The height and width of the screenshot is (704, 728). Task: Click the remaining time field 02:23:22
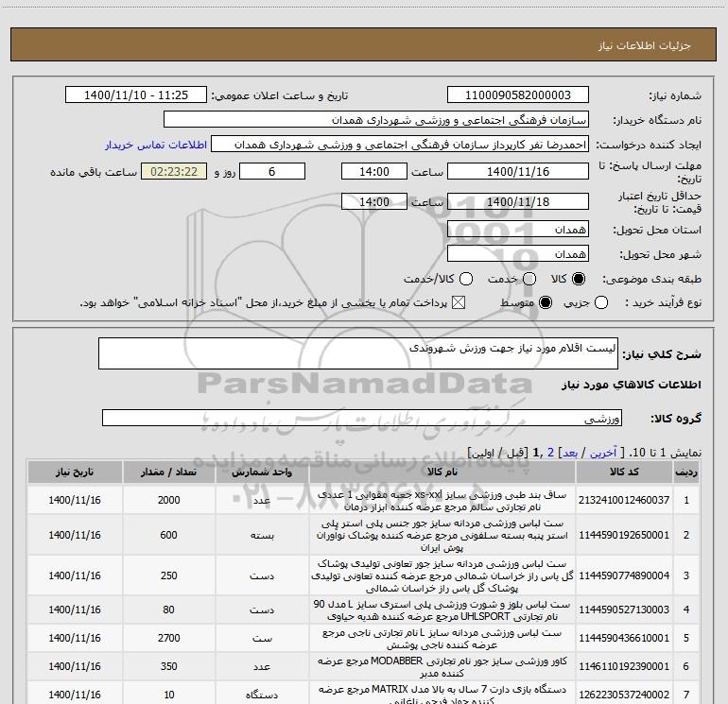[174, 171]
